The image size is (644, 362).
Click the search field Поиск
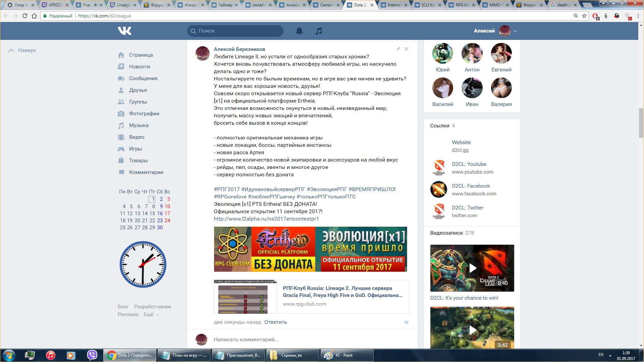pyautogui.click(x=235, y=31)
